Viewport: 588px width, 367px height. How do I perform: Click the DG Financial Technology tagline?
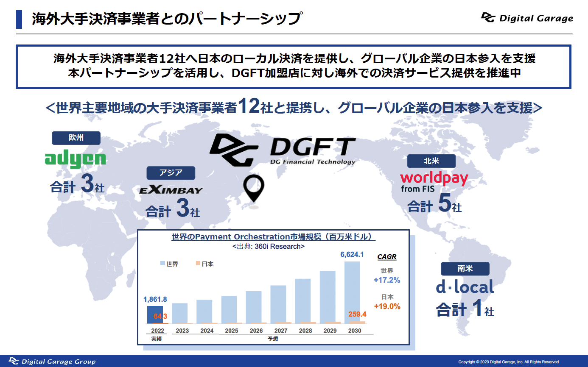(x=313, y=162)
